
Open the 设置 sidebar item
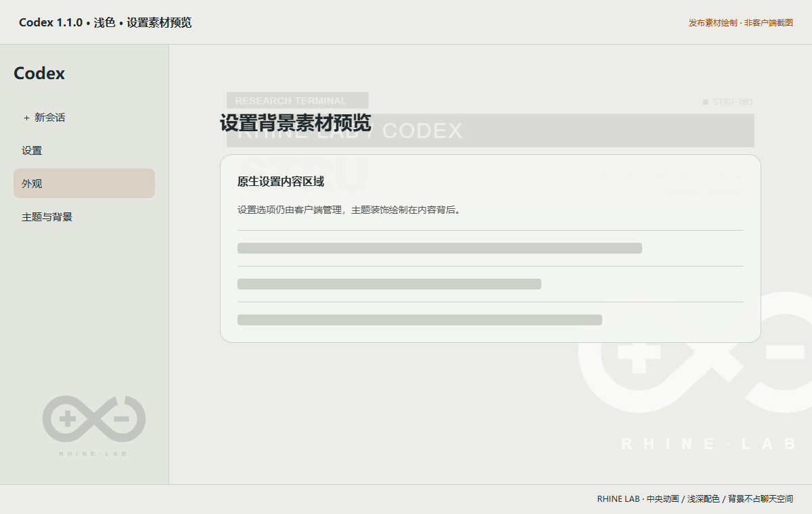point(84,151)
